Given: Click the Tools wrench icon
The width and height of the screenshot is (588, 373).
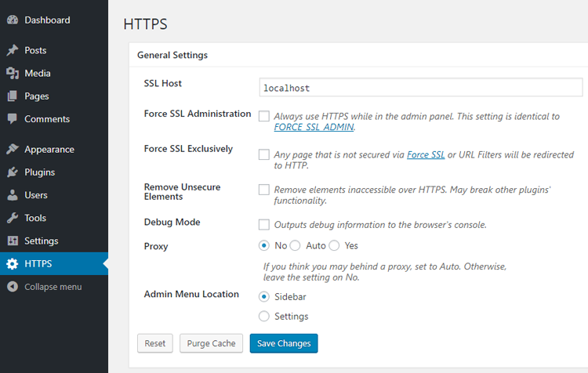Looking at the screenshot, I should coord(13,218).
